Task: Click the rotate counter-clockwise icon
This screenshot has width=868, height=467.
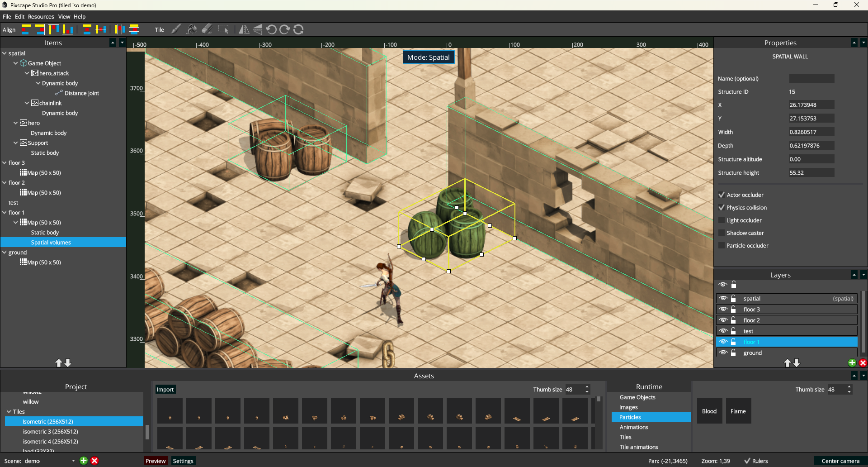Action: point(271,29)
